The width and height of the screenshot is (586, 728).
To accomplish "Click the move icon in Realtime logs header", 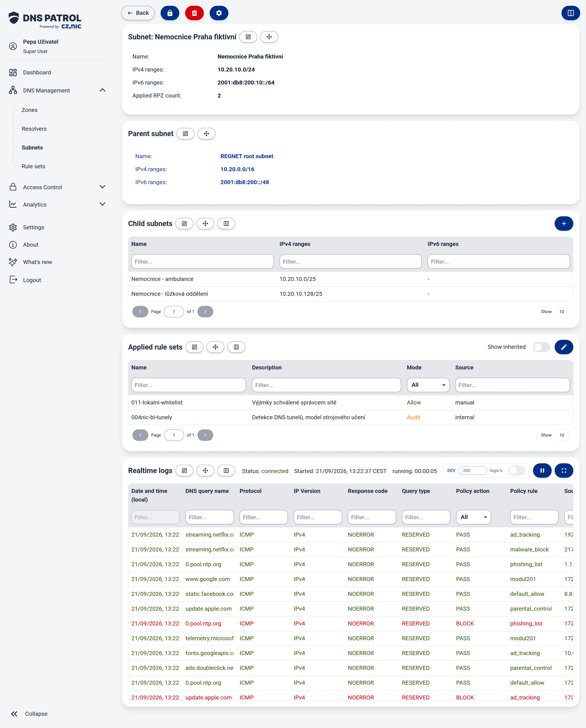I will click(205, 471).
